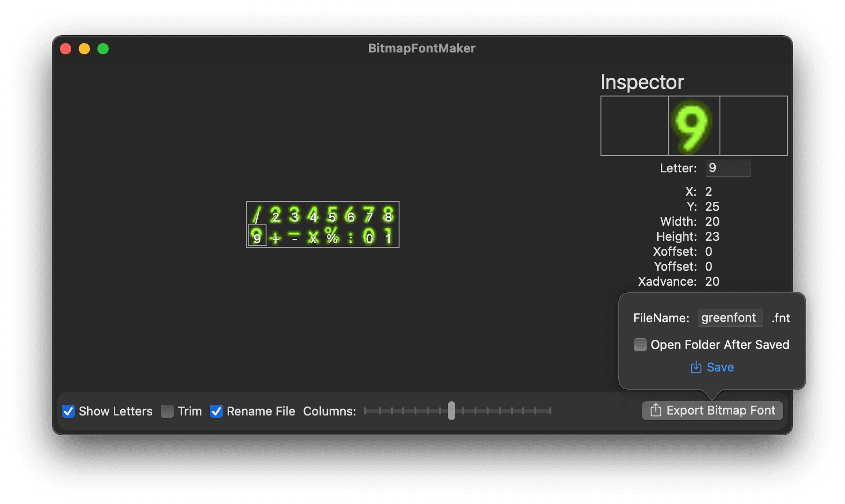Disable the Show Letters checkbox
This screenshot has height=504, width=845.
68,411
